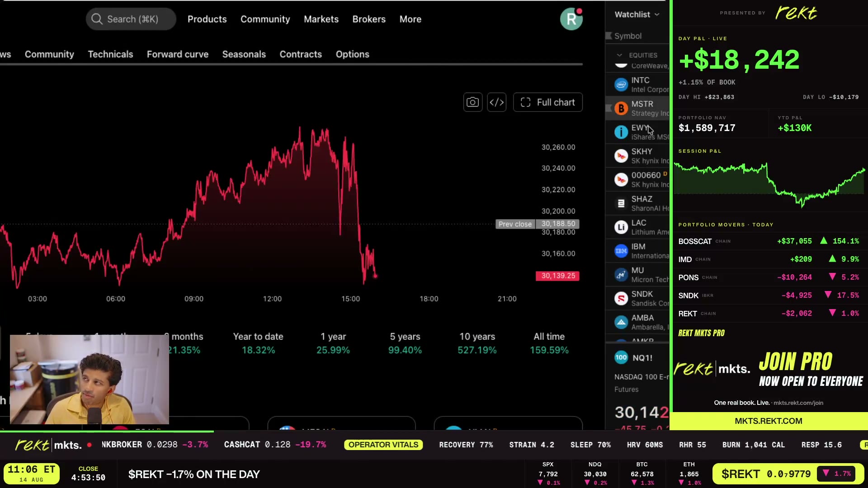Open the Brokers menu
Screen dimensions: 868x488
tap(369, 19)
